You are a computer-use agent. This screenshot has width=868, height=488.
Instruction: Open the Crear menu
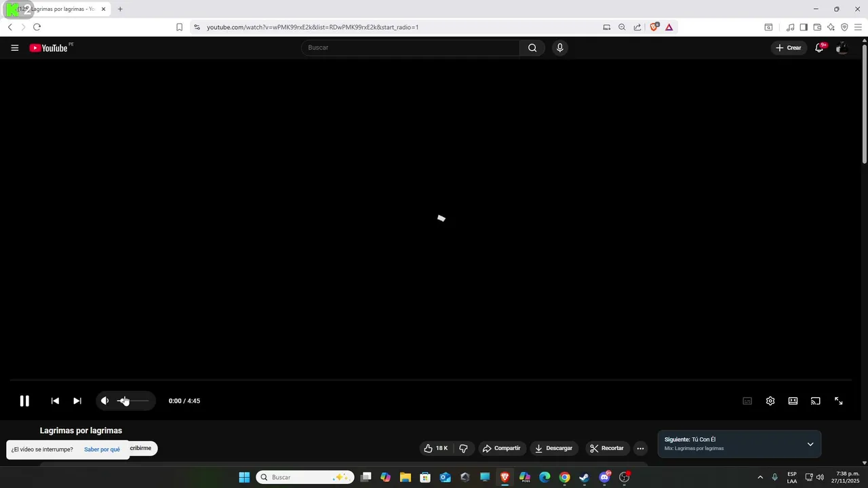[x=789, y=47]
